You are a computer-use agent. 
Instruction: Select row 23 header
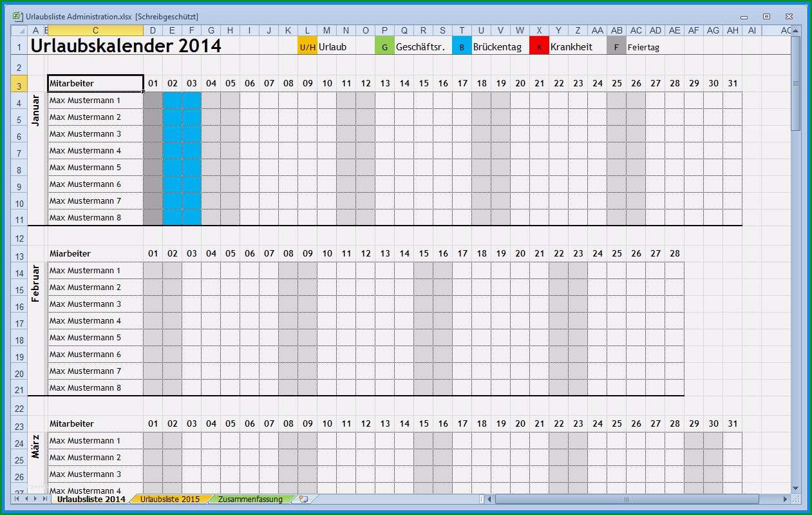coord(19,424)
